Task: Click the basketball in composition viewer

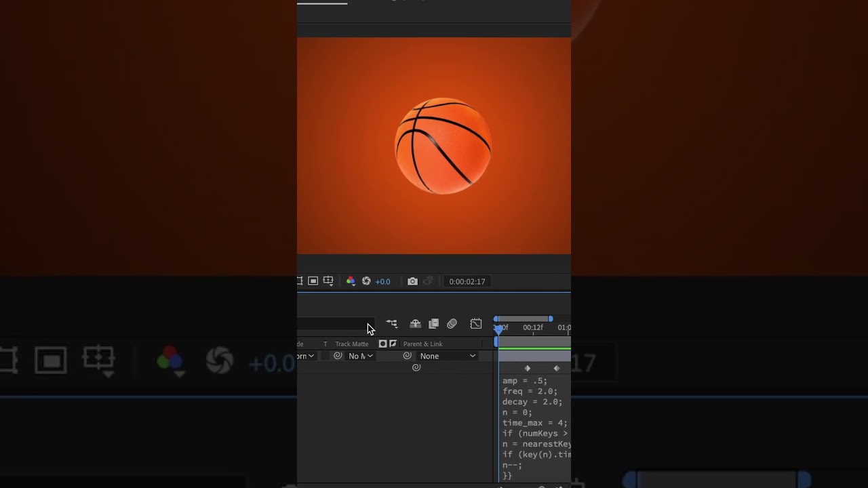Action: click(443, 146)
